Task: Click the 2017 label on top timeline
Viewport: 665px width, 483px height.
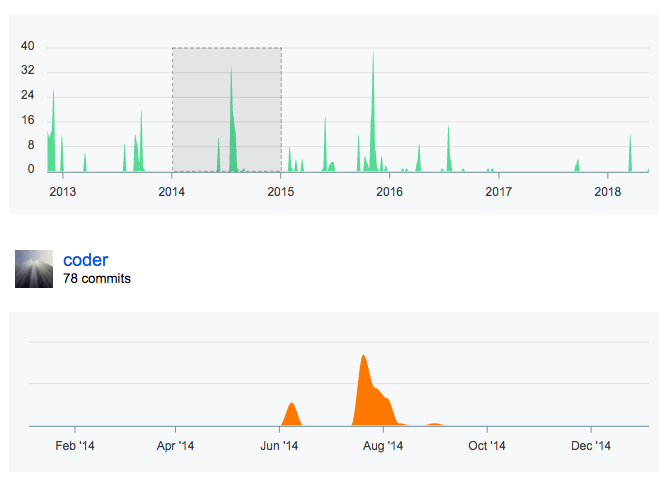Action: click(x=498, y=190)
